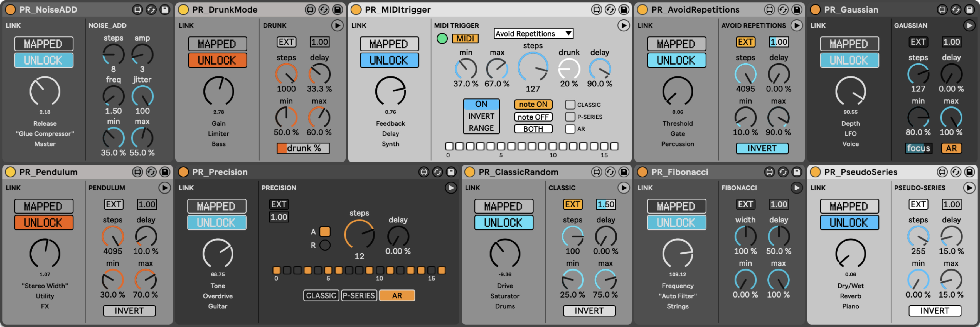This screenshot has height=327, width=980.
Task: Click the INVERT button in Pendulum
Action: [x=129, y=311]
